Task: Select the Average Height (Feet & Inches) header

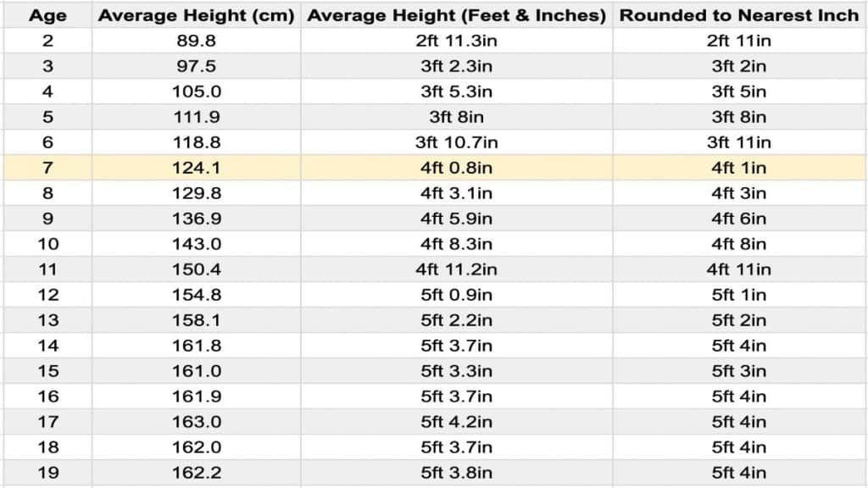Action: (457, 15)
